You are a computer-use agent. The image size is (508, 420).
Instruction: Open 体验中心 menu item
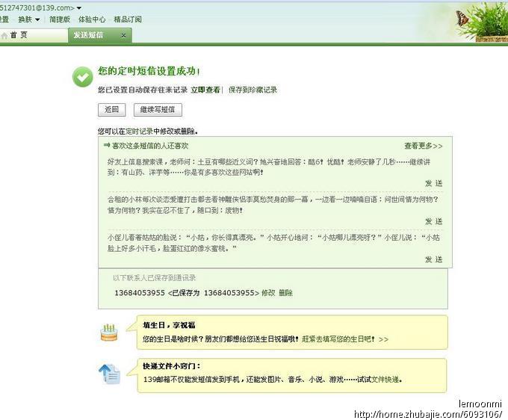click(92, 19)
